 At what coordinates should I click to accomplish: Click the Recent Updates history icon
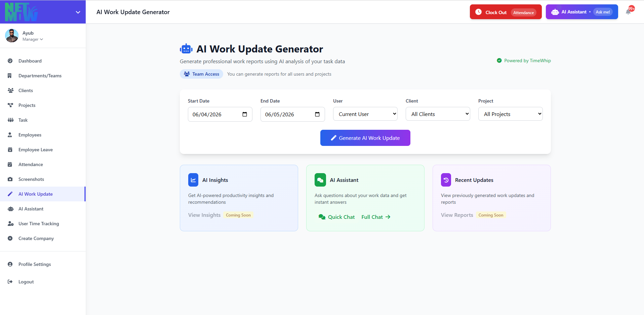pyautogui.click(x=446, y=180)
